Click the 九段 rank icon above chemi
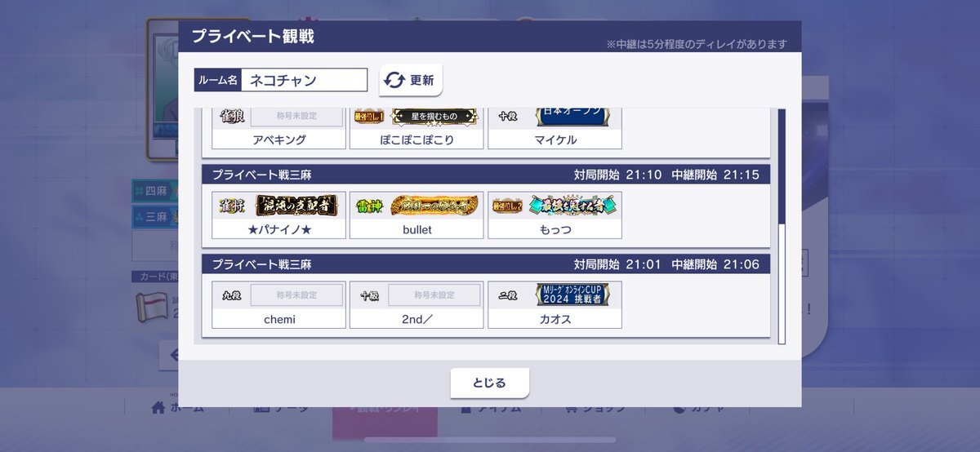The image size is (980, 452). click(232, 295)
